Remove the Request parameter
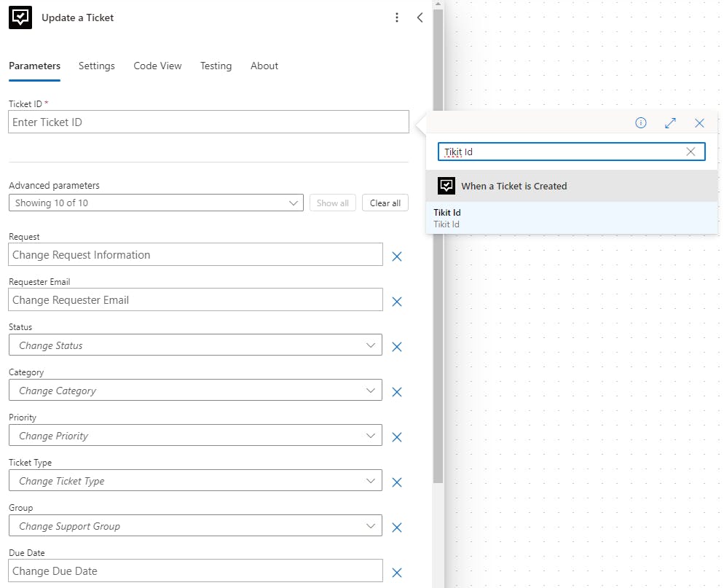724x588 pixels. point(397,256)
